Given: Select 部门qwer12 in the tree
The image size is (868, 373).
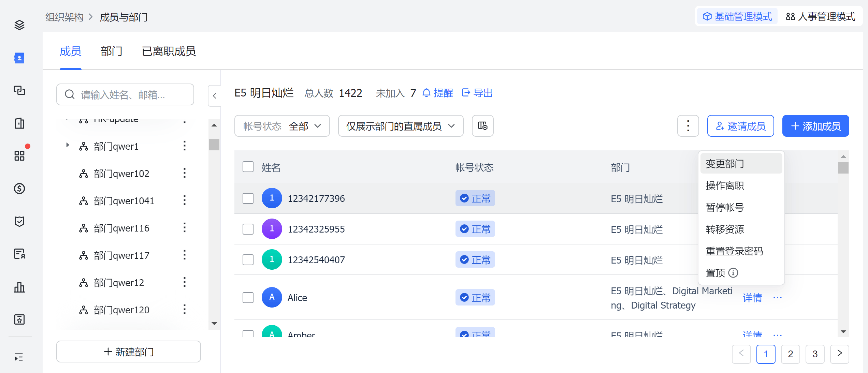Looking at the screenshot, I should [119, 282].
